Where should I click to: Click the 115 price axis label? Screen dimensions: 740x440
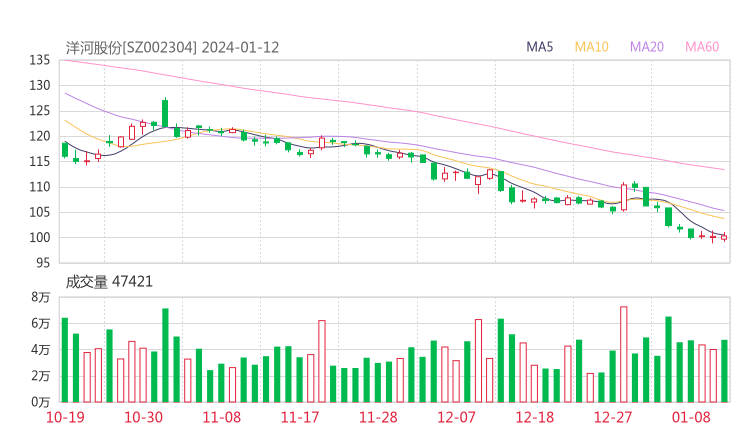coord(40,161)
